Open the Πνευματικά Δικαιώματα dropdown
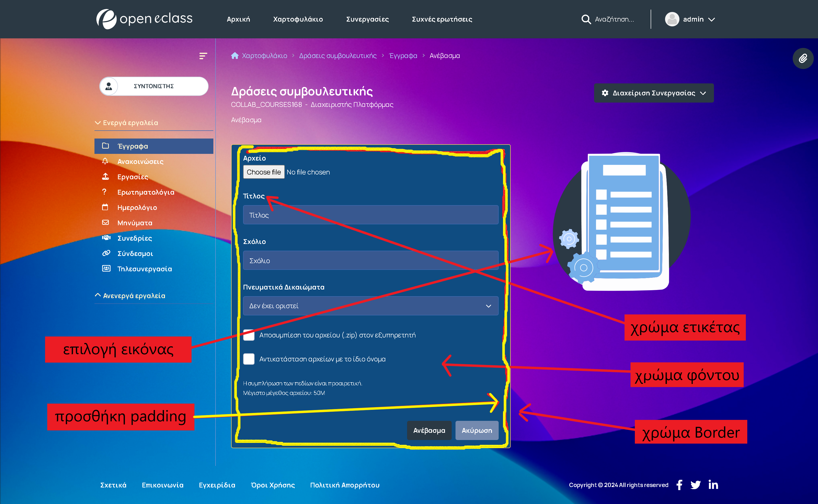 click(370, 306)
